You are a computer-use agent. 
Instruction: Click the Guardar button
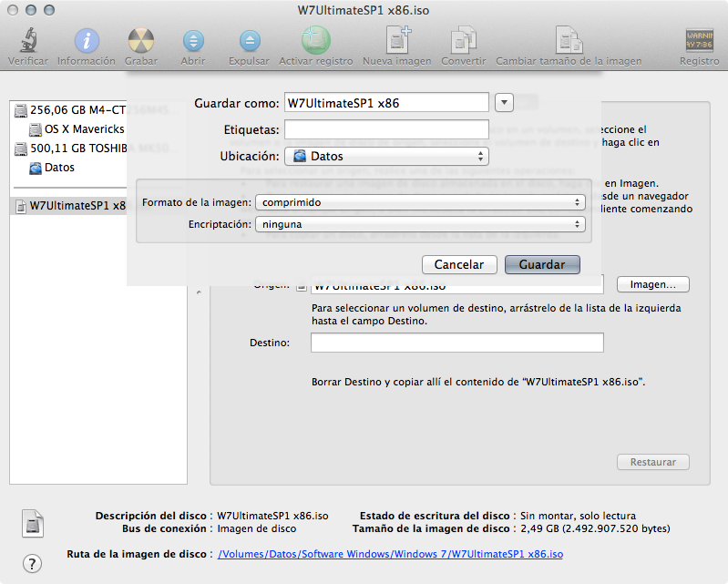point(542,264)
